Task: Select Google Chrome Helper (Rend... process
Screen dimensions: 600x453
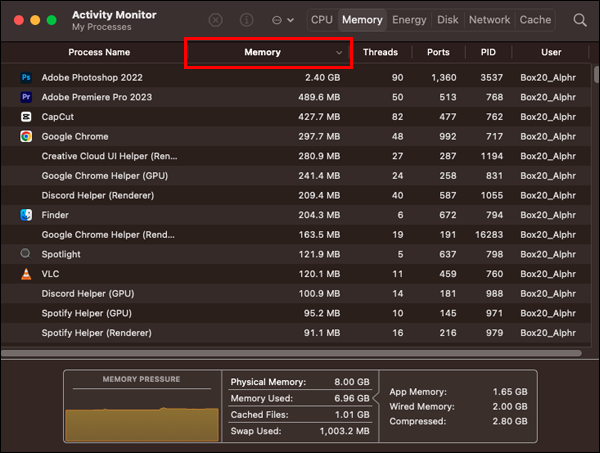Action: pyautogui.click(x=108, y=235)
